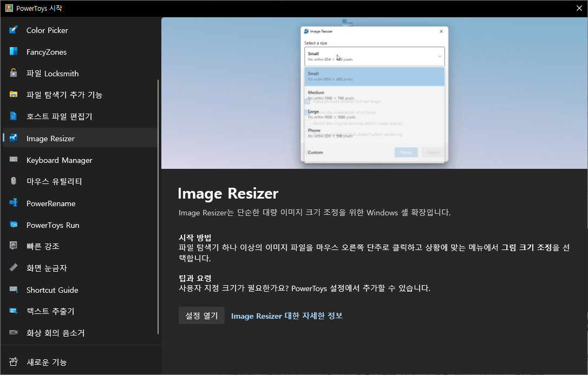Select Shortcut Guide in sidebar
The image size is (588, 375).
[80, 290]
